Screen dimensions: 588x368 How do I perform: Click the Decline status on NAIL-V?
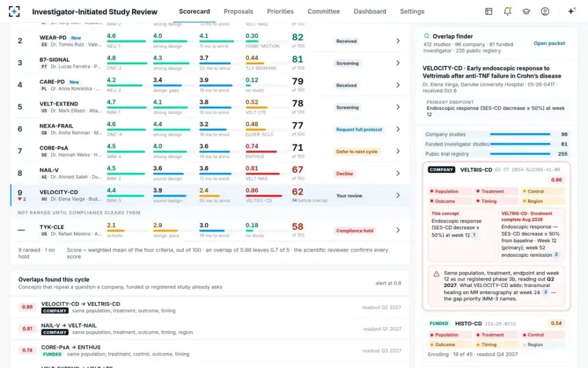point(344,174)
